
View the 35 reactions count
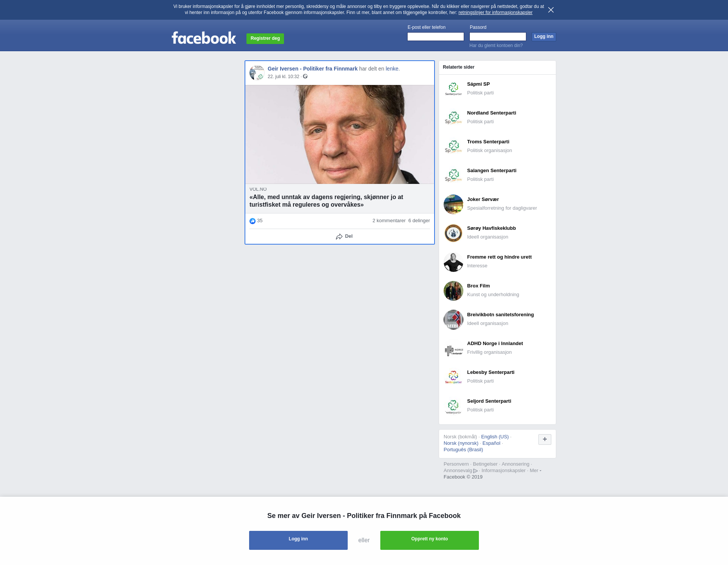tap(260, 221)
